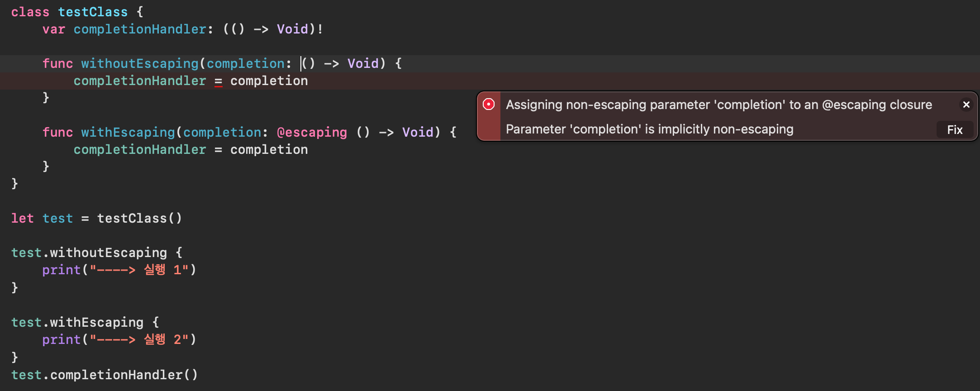Click the red underlined equals sign

pyautogui.click(x=218, y=81)
